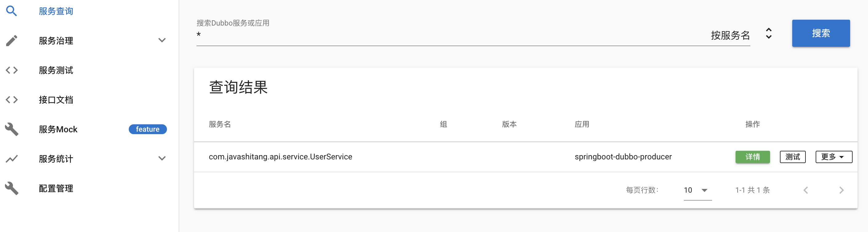The image size is (868, 232).
Task: Open the rows per page dropdown
Action: (x=697, y=190)
